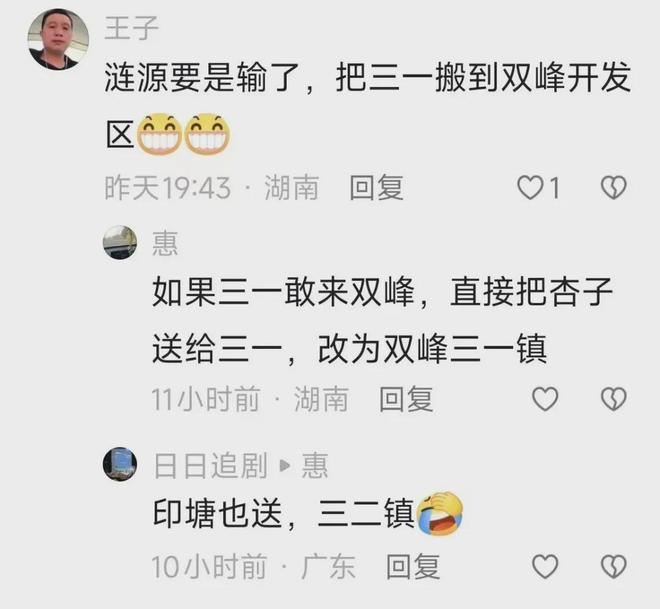Dislike 日日追剧's reply with broken heart
Screen dimensions: 660x609
point(614,566)
